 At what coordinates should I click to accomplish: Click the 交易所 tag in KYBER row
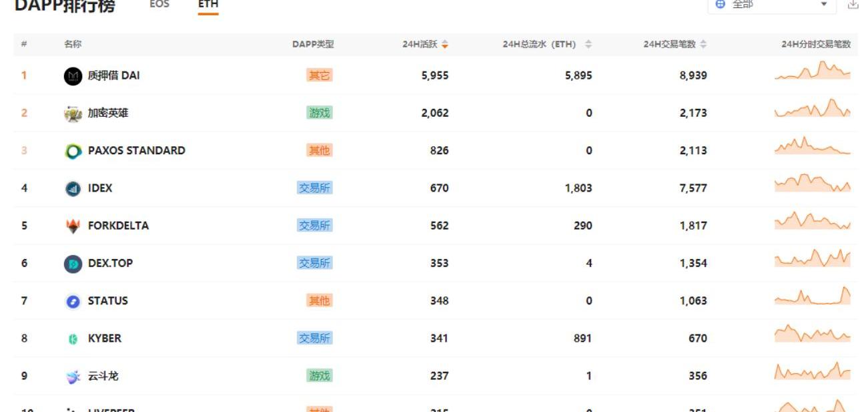coord(315,338)
